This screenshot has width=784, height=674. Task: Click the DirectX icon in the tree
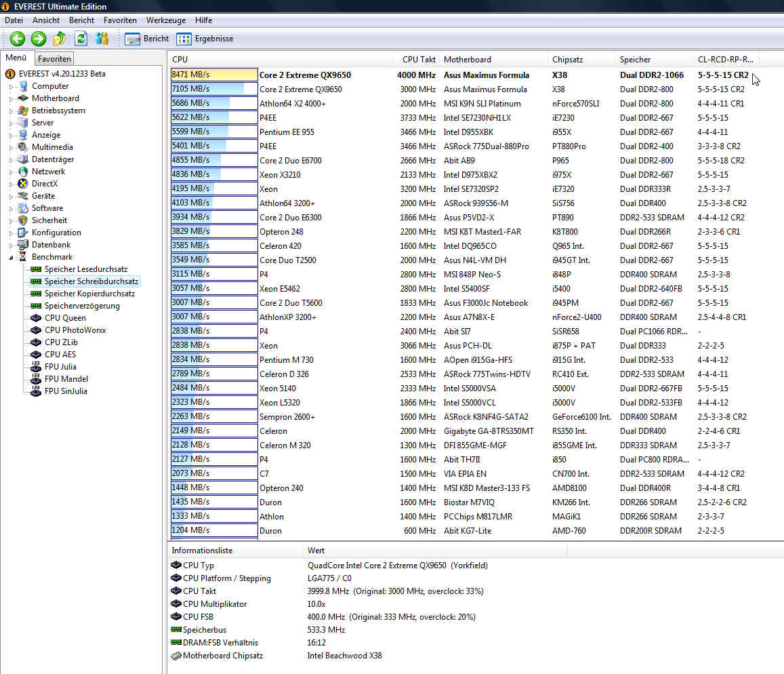[22, 184]
